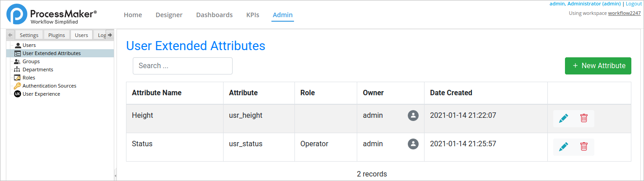This screenshot has width=644, height=181.
Task: Select Groups in the sidebar tree
Action: tap(31, 61)
